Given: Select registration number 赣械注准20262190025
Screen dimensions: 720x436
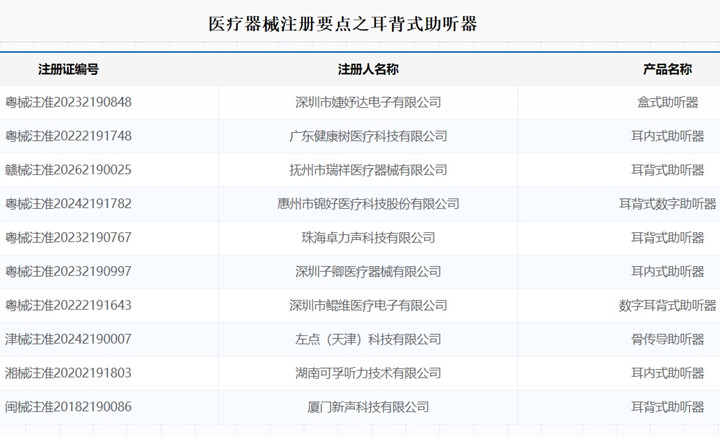Looking at the screenshot, I should click(68, 170).
